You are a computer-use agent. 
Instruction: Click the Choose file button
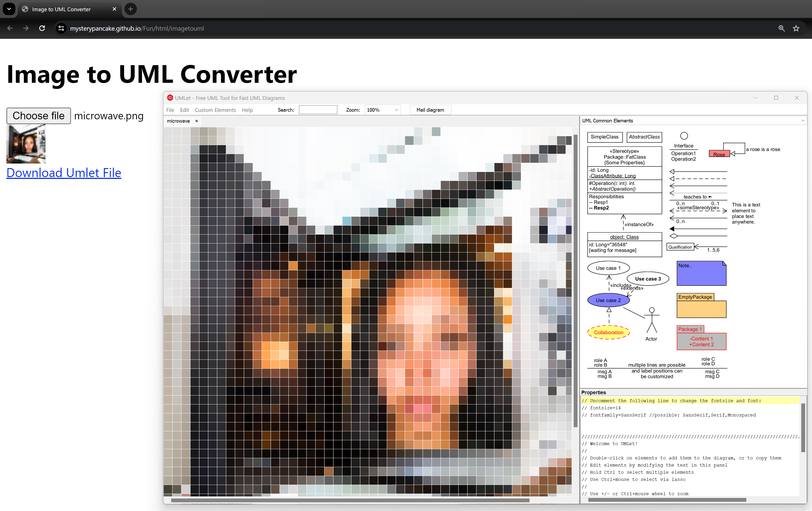pyautogui.click(x=39, y=116)
